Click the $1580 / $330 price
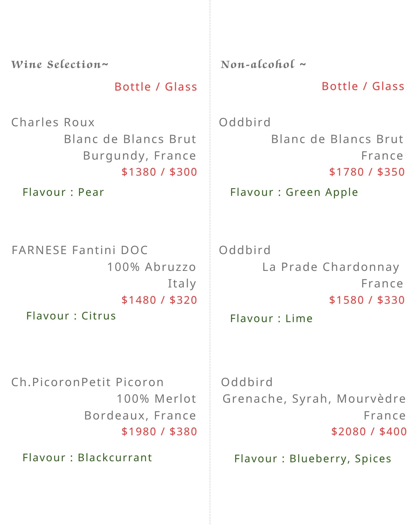This screenshot has width=420, height=525. 367,300
